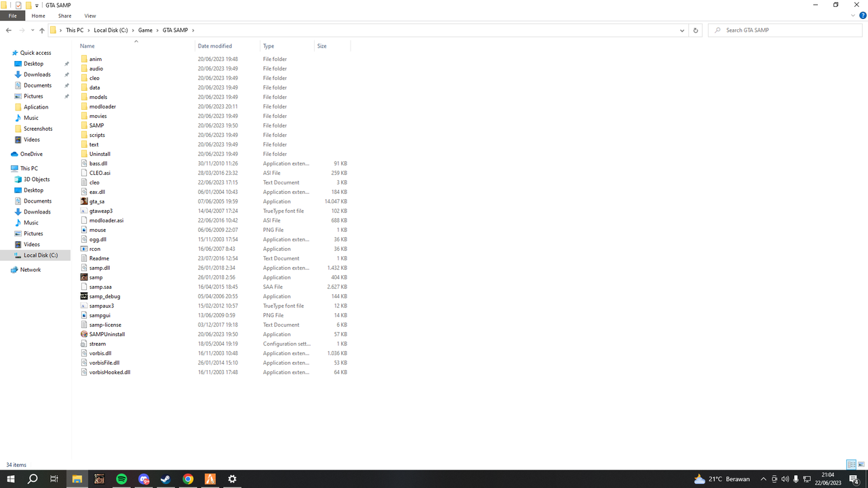Switch to Large icons view layout
Screen dimensions: 868x488
pyautogui.click(x=861, y=465)
